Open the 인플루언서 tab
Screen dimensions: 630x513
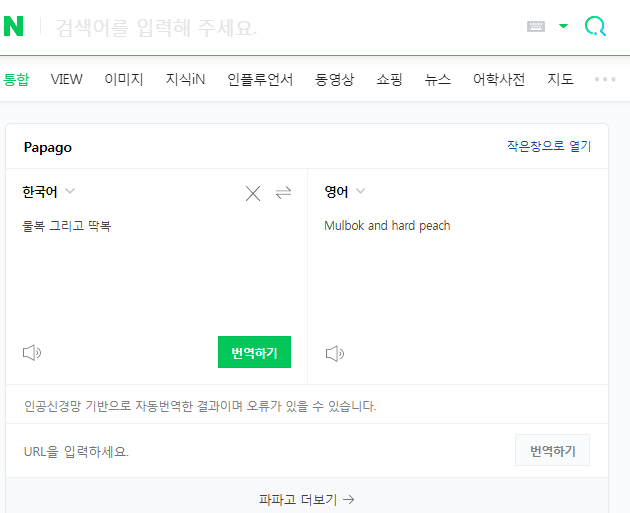tap(260, 79)
